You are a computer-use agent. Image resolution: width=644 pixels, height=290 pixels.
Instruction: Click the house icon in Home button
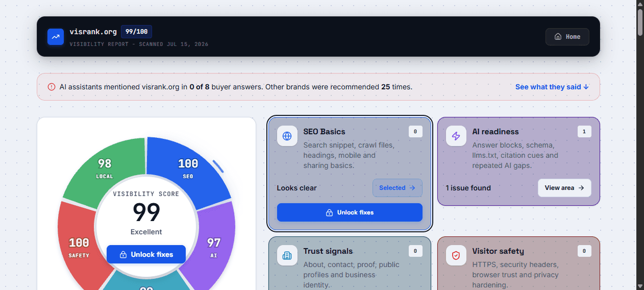(x=558, y=37)
